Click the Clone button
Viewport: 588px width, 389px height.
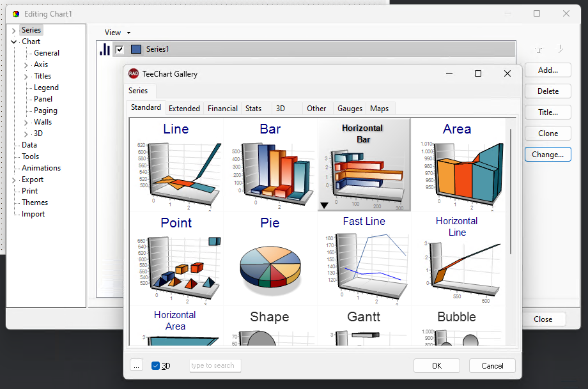point(548,133)
